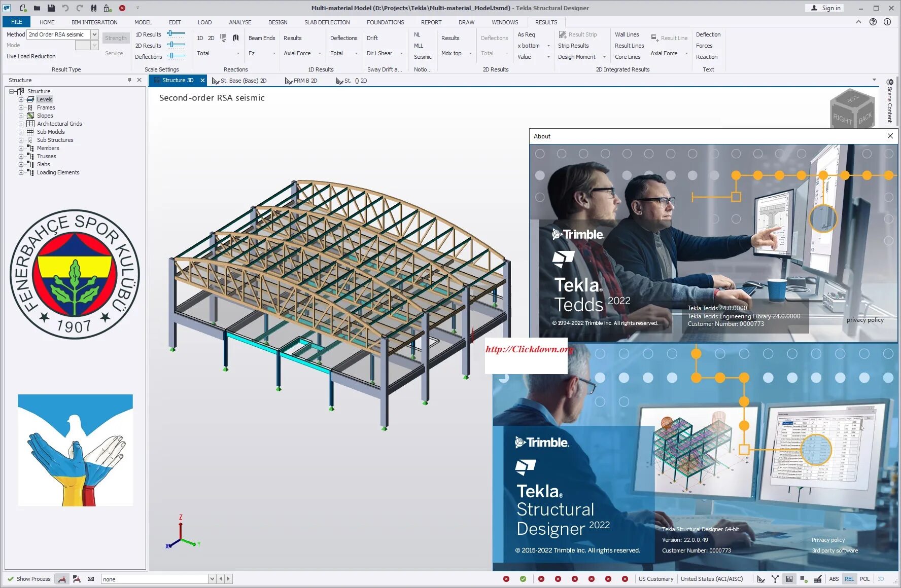
Task: Open the none loadcase dropdown in the bottom toolbar
Action: coord(212,579)
